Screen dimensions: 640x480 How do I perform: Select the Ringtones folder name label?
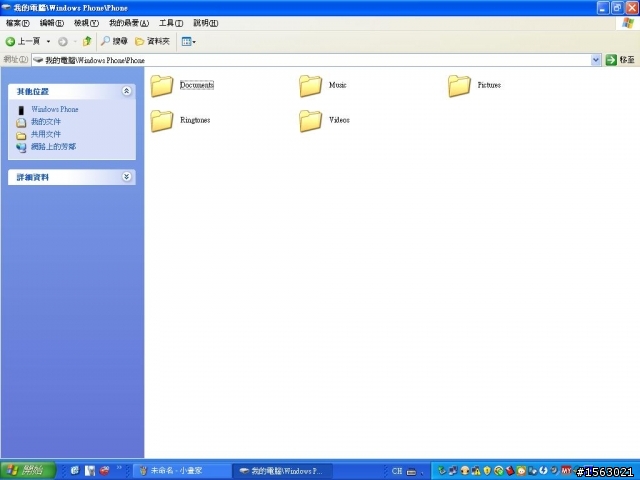pos(195,120)
